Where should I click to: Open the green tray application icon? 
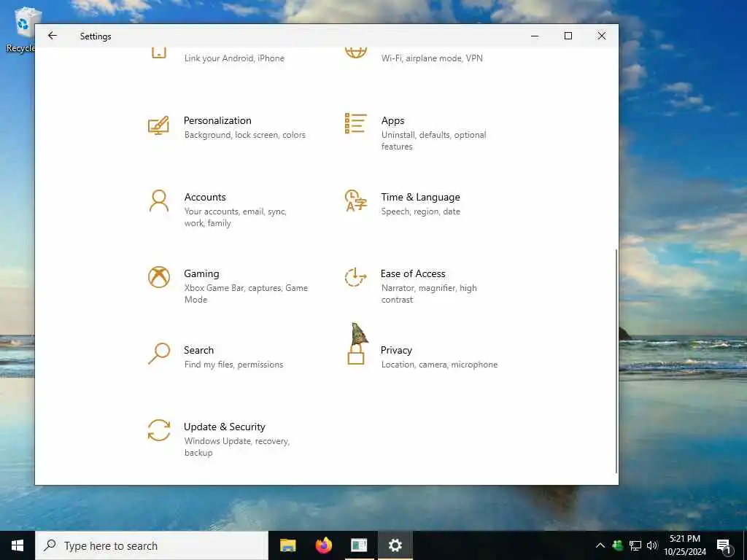[617, 545]
